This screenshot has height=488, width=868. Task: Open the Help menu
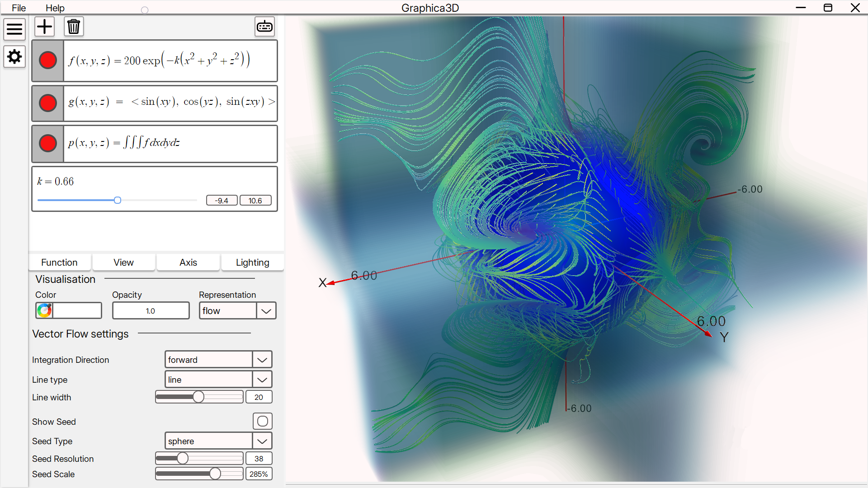coord(55,8)
